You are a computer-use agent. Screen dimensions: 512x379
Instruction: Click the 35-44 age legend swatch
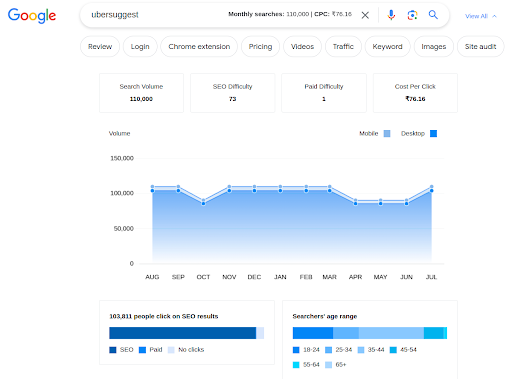click(361, 350)
